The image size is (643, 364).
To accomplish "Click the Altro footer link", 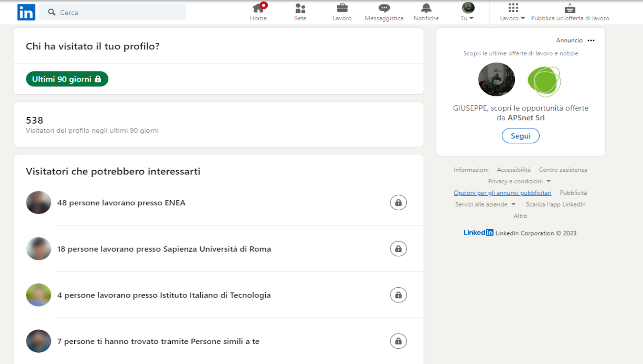I will [520, 216].
